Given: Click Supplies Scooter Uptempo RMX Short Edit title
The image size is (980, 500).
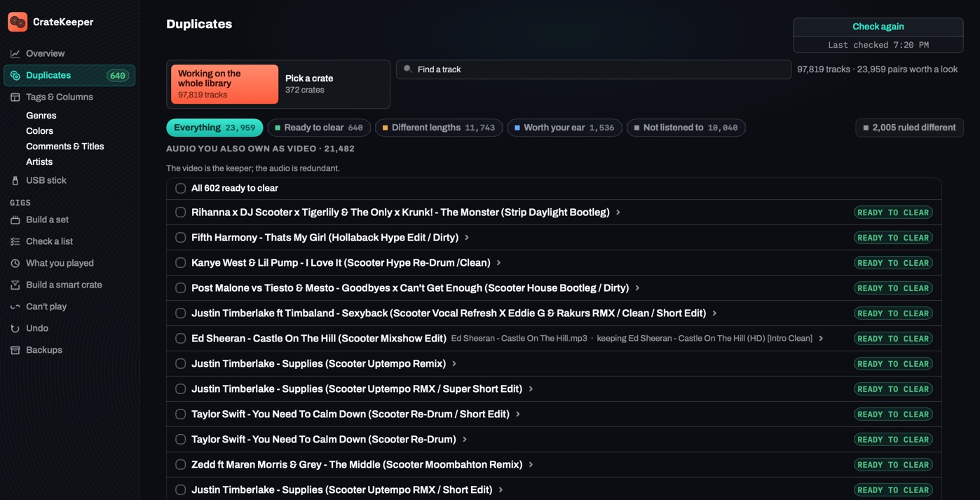Looking at the screenshot, I should (x=341, y=489).
